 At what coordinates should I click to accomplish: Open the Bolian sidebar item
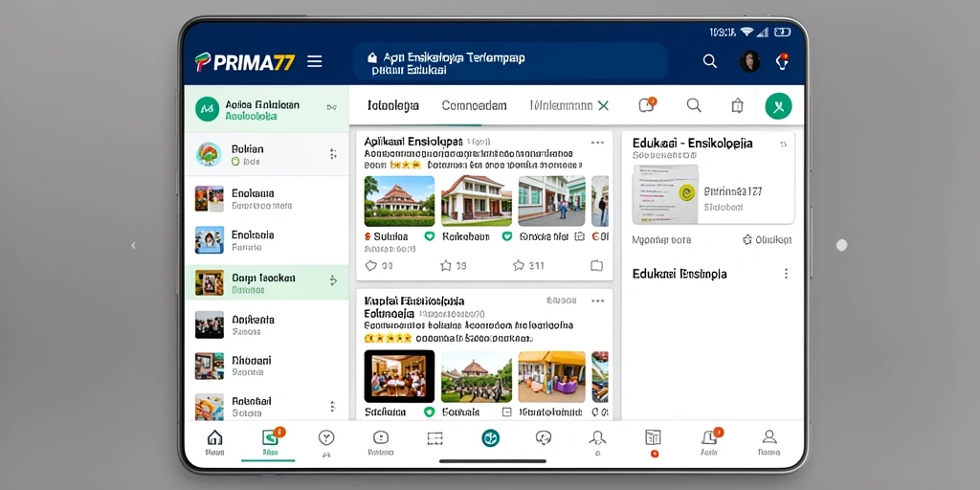pyautogui.click(x=267, y=154)
